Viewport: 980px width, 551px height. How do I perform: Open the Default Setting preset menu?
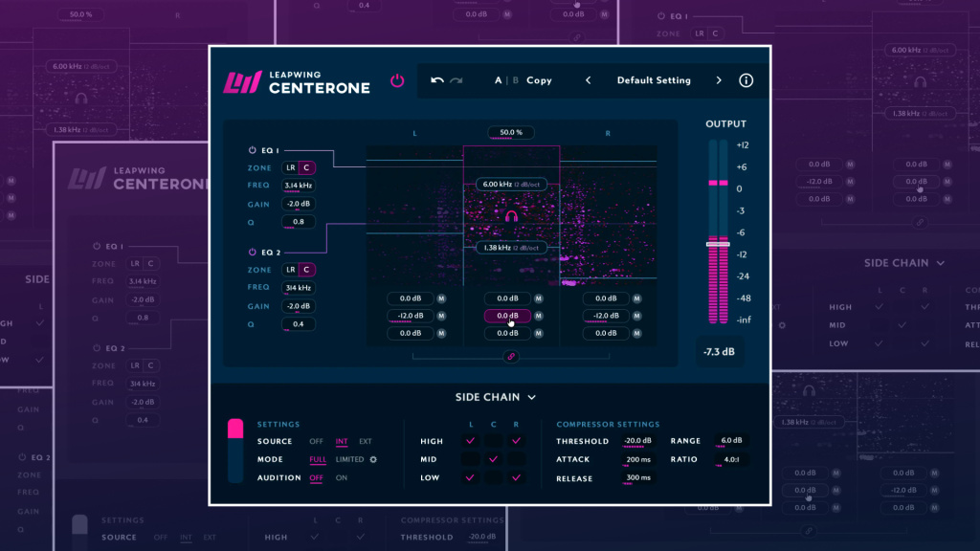[x=654, y=80]
